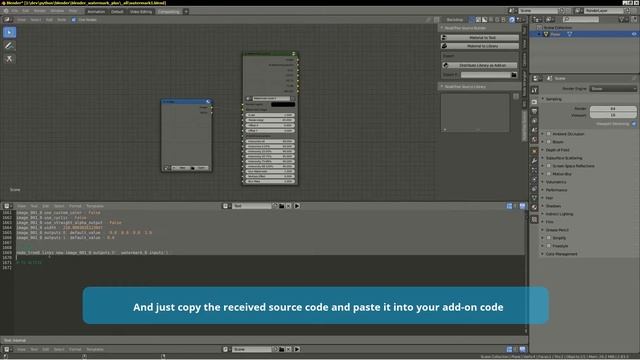Select the Select Box tool
640x360 pixels.
click(x=9, y=32)
